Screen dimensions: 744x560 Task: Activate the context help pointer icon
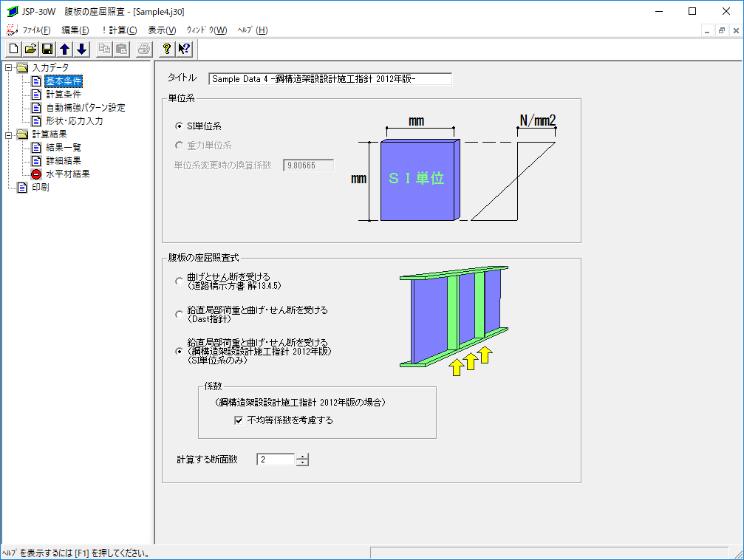click(x=184, y=49)
